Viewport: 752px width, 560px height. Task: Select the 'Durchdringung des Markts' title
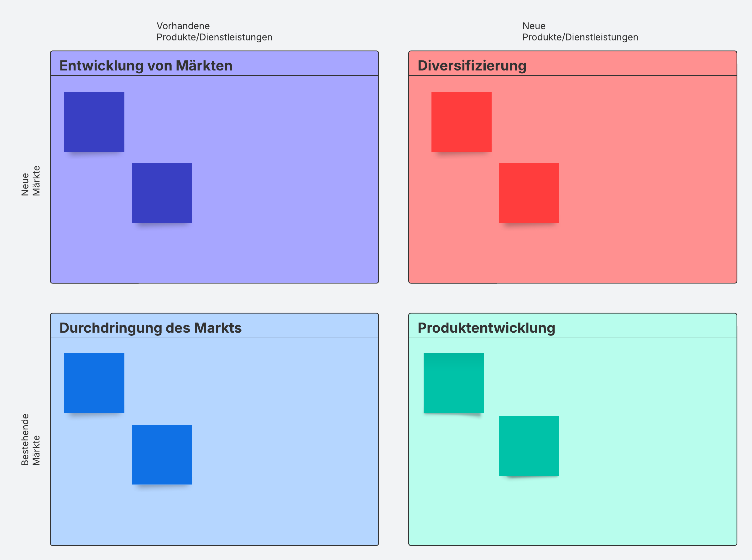[150, 328]
